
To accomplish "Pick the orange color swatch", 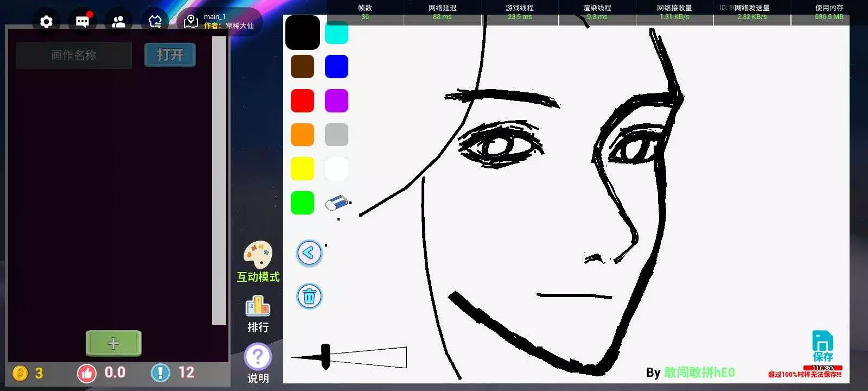I will tap(302, 135).
